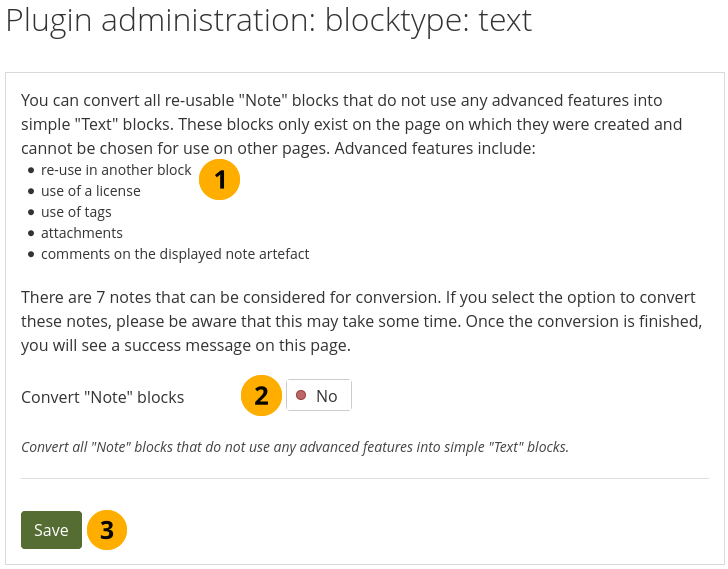This screenshot has width=728, height=569.
Task: Click the "comments on the displayed note artefact" text
Action: tap(175, 254)
